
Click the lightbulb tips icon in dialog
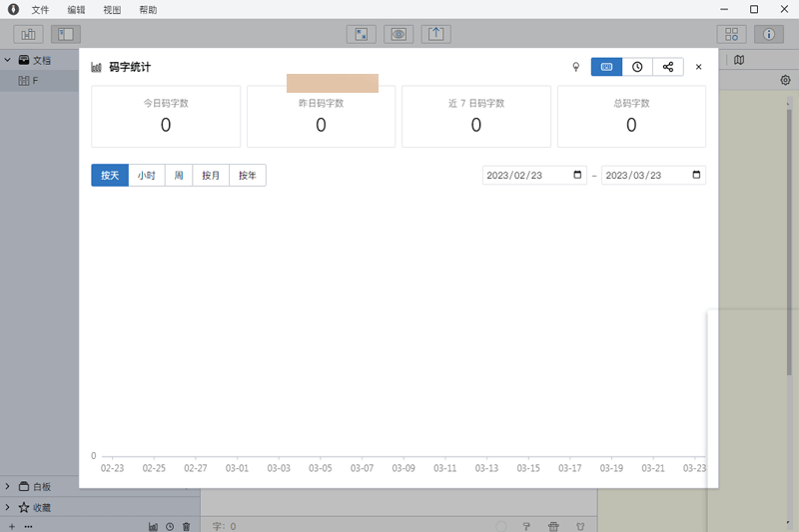(x=575, y=67)
